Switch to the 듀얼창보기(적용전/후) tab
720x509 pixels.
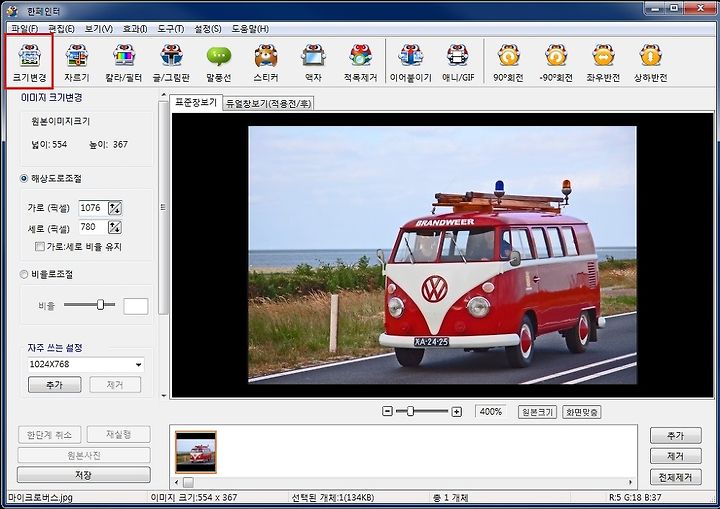tap(269, 103)
